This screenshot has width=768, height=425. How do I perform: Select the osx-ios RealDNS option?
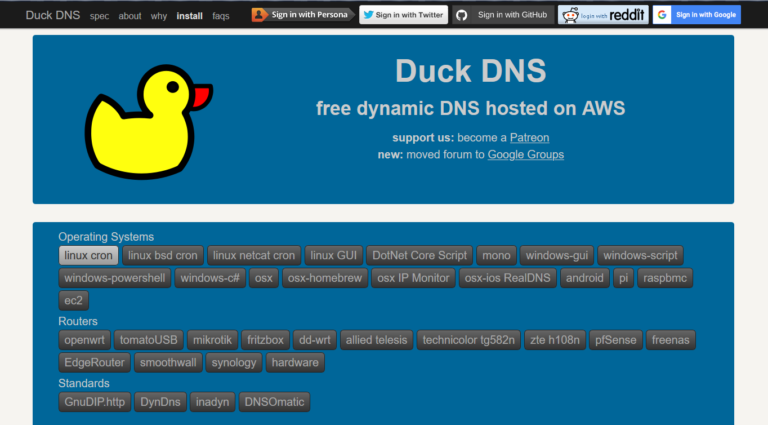pos(507,278)
